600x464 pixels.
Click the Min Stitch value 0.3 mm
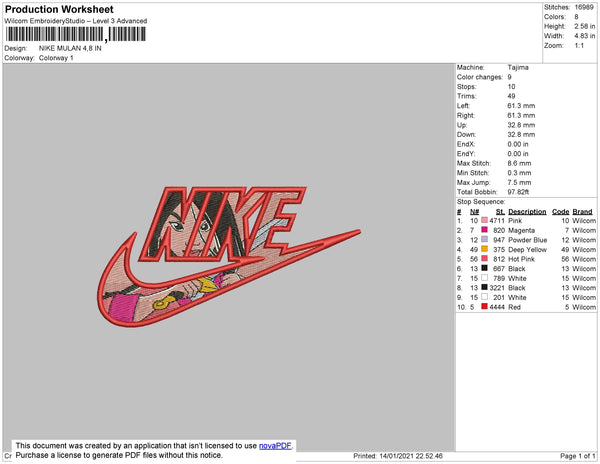[x=519, y=173]
